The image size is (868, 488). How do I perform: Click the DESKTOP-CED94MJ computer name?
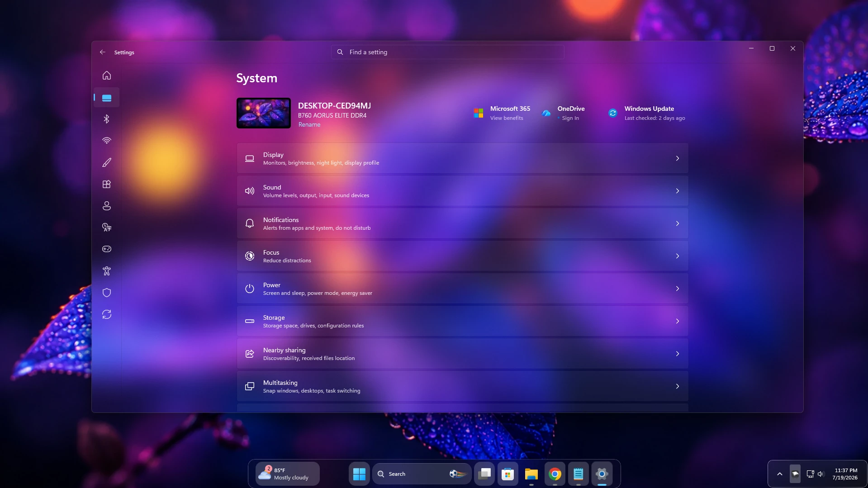[x=334, y=106]
